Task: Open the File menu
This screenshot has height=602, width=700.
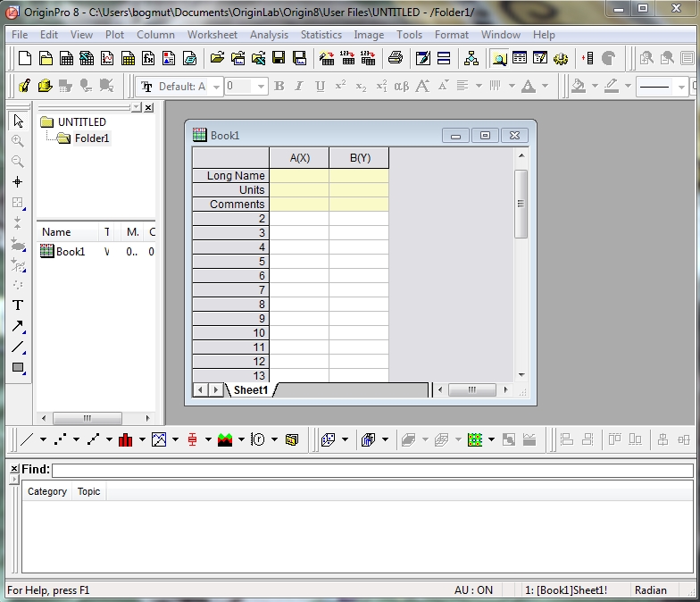Action: (x=20, y=35)
